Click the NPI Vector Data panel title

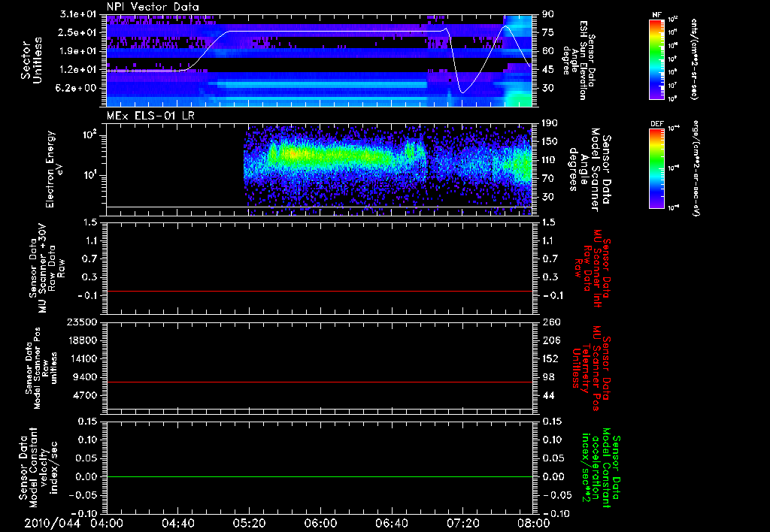coord(153,7)
